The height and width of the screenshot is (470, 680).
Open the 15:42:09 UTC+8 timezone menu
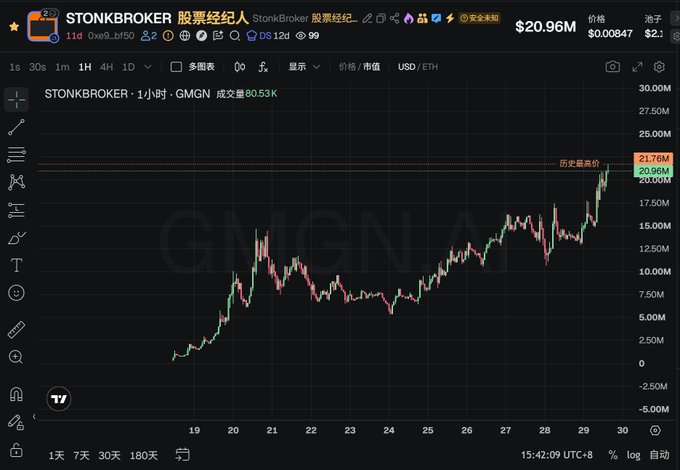557,455
